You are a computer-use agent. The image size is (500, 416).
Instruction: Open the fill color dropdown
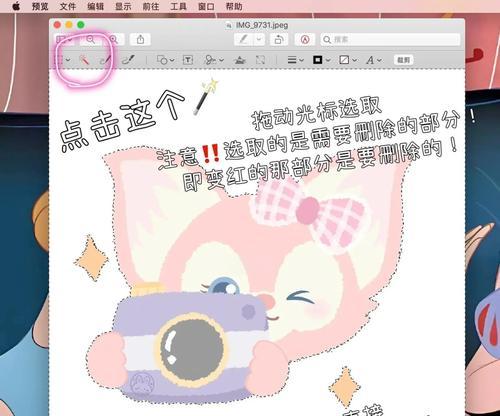tap(348, 60)
